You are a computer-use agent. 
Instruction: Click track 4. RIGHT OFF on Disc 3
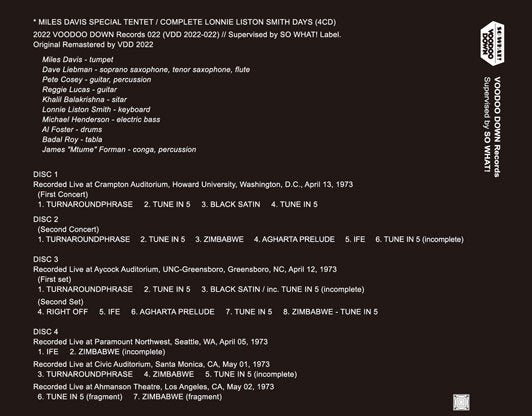pos(63,312)
